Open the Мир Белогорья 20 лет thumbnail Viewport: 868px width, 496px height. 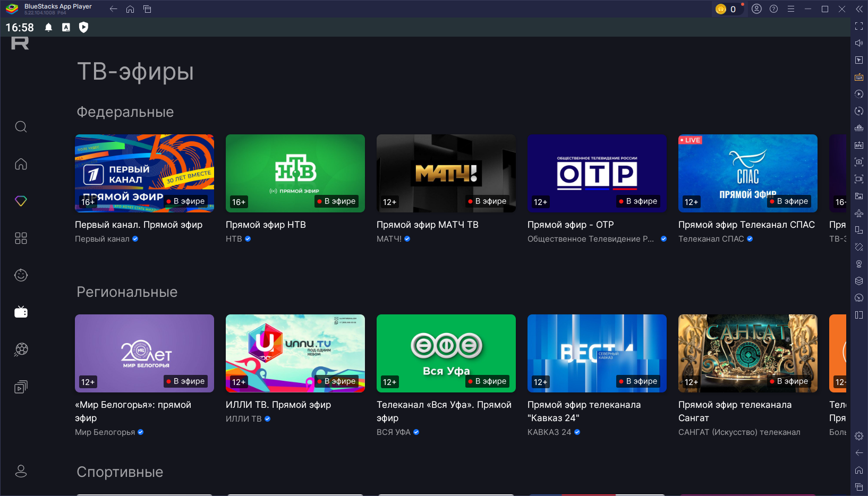tap(144, 353)
